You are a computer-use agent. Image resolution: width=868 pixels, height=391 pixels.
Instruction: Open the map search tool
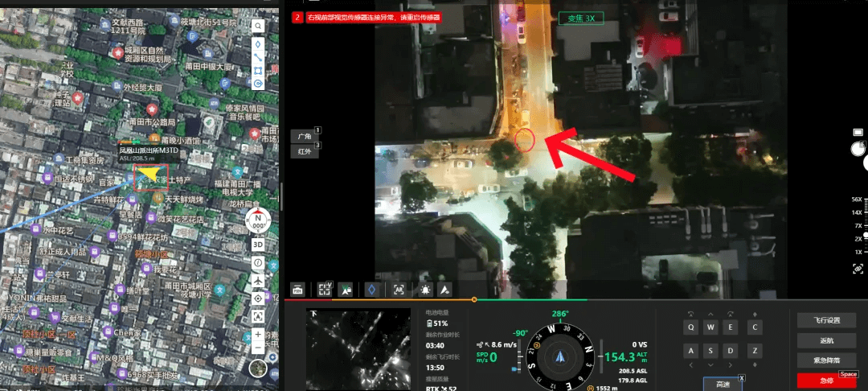(x=258, y=26)
